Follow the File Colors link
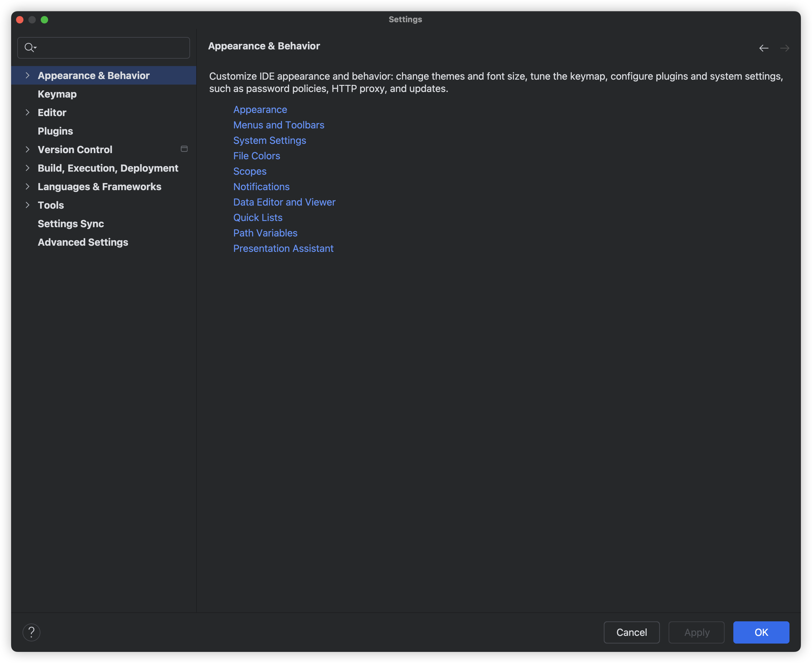The height and width of the screenshot is (663, 812). point(257,156)
